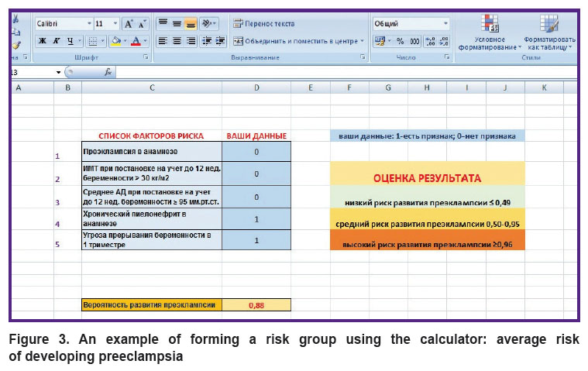Apply thousands separator style 000
The image size is (588, 371).
pos(414,41)
